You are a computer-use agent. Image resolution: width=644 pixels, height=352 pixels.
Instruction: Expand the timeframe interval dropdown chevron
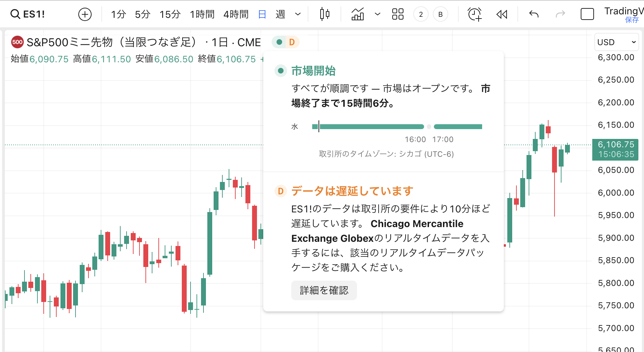point(298,14)
